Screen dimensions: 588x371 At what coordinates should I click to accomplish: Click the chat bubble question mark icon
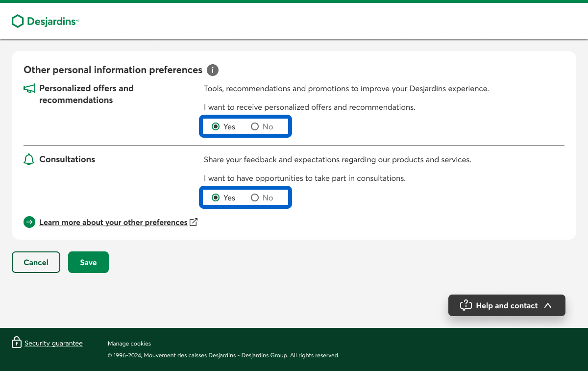pos(465,305)
